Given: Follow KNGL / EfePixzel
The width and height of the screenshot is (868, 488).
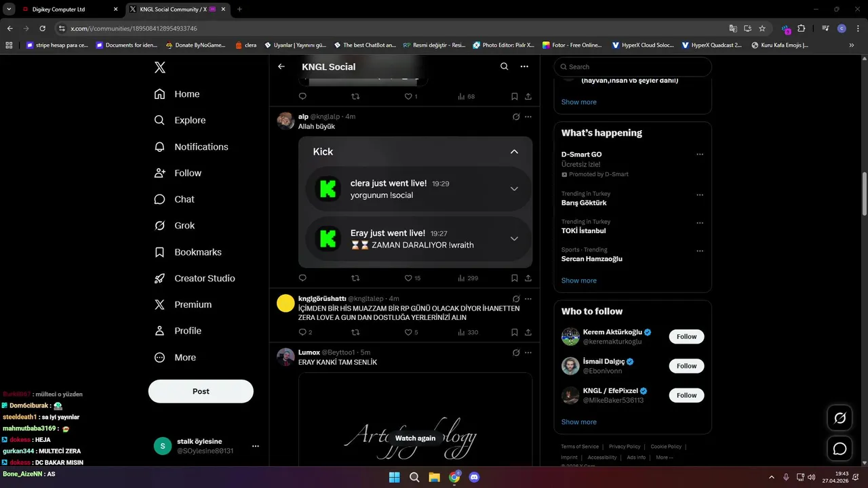Looking at the screenshot, I should [x=686, y=395].
